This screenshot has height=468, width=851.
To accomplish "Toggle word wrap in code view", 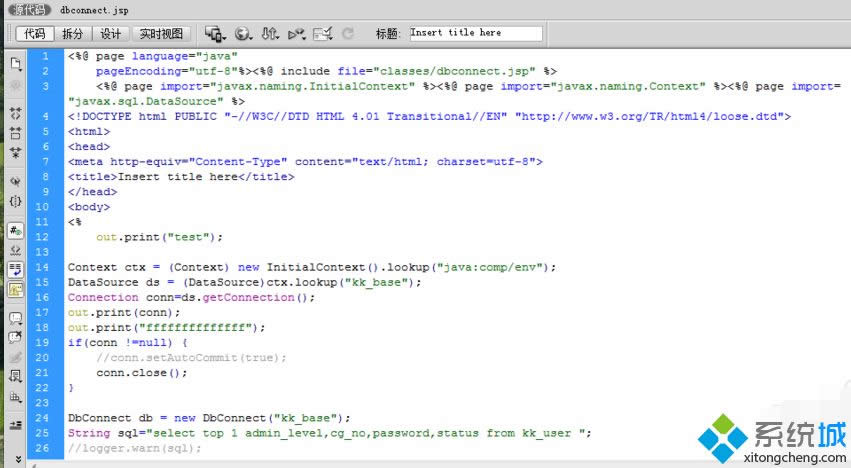I will click(x=15, y=269).
